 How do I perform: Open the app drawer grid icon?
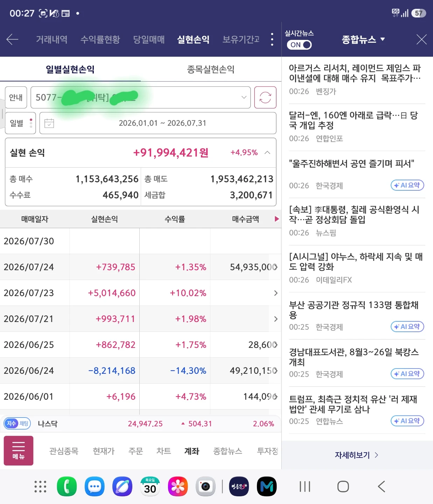tap(40, 486)
